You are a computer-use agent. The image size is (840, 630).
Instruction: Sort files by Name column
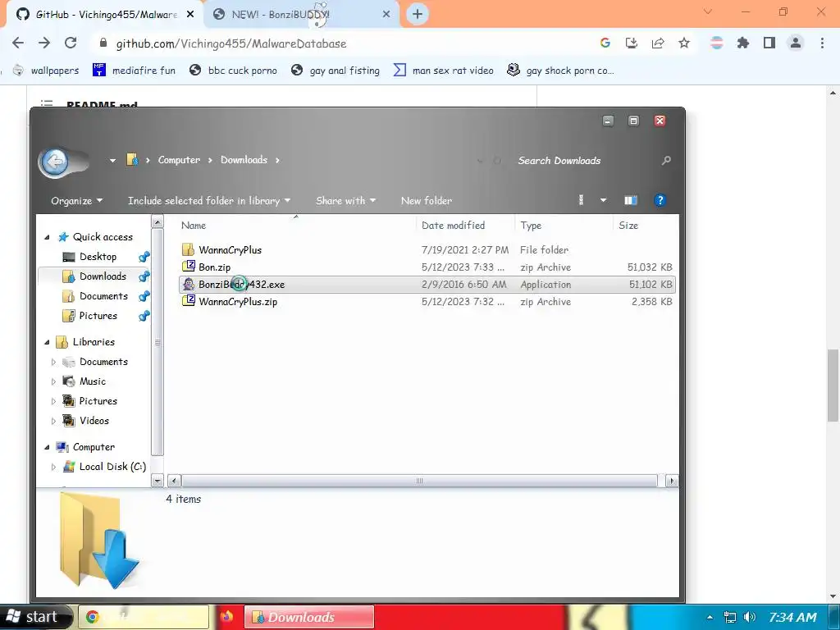coord(296,226)
